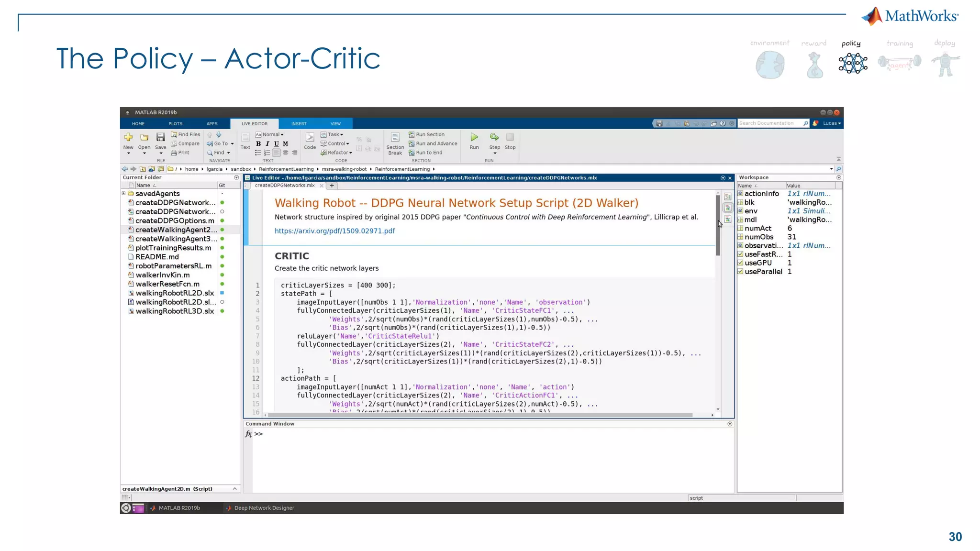Image resolution: width=980 pixels, height=551 pixels.
Task: Open the arxiv.org PDF hyperlink
Action: click(334, 231)
